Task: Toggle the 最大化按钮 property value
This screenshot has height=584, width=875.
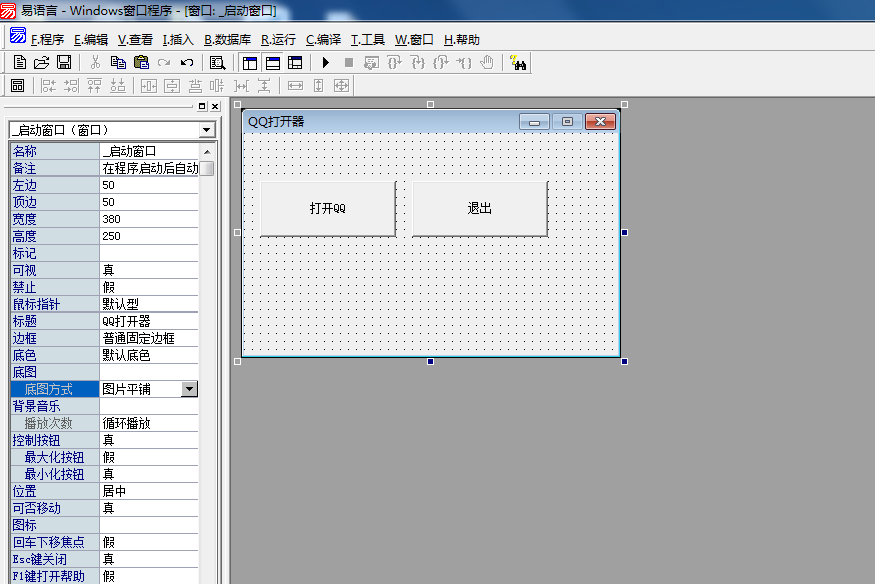Action: click(148, 457)
